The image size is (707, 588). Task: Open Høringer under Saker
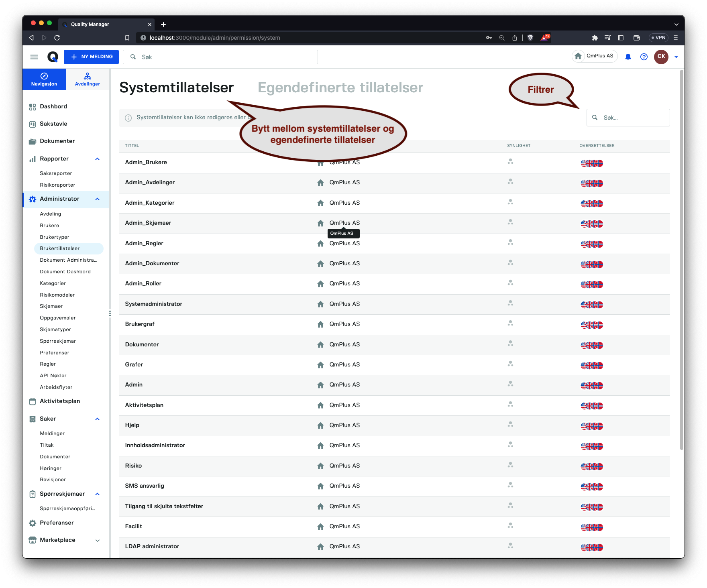[x=51, y=468]
